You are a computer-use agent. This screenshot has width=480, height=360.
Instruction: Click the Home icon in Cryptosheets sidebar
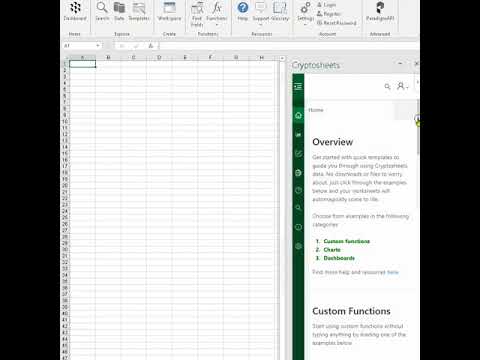(298, 116)
